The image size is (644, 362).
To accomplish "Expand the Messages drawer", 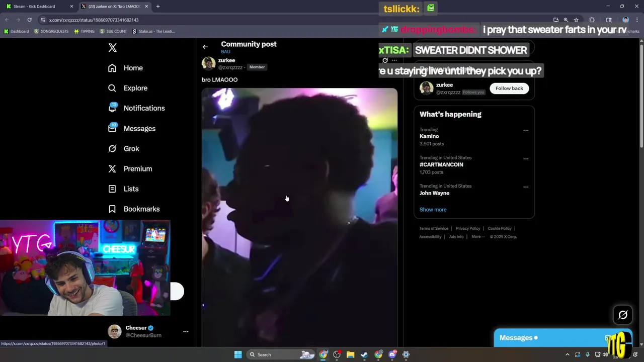I will tap(562, 338).
